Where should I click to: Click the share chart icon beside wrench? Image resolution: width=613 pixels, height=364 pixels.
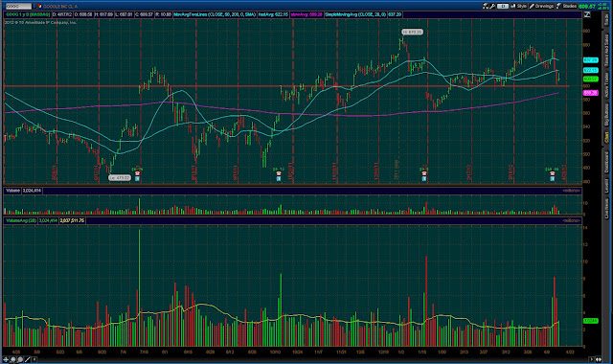pyautogui.click(x=486, y=7)
